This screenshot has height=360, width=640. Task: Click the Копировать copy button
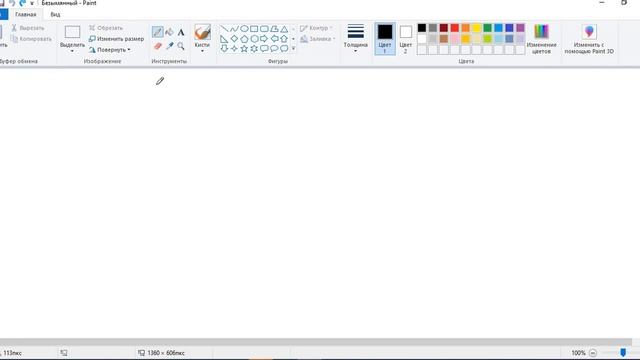click(31, 39)
